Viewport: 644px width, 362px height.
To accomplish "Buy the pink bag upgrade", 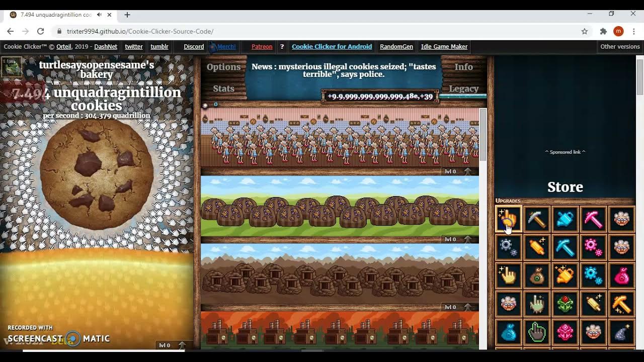I will point(621,276).
